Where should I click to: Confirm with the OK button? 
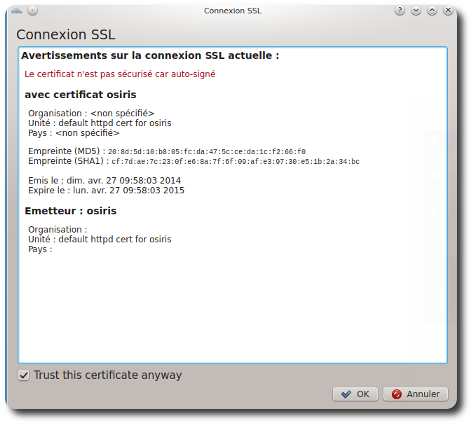click(x=355, y=394)
